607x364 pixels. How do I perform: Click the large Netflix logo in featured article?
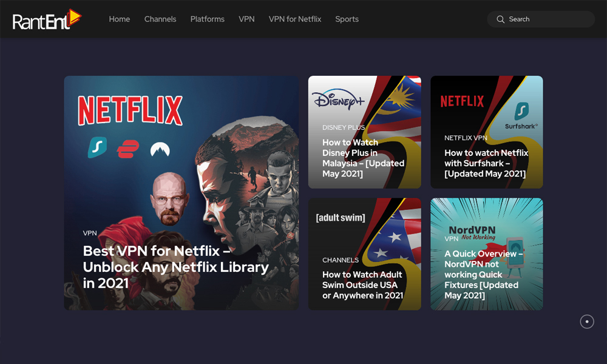tap(130, 110)
